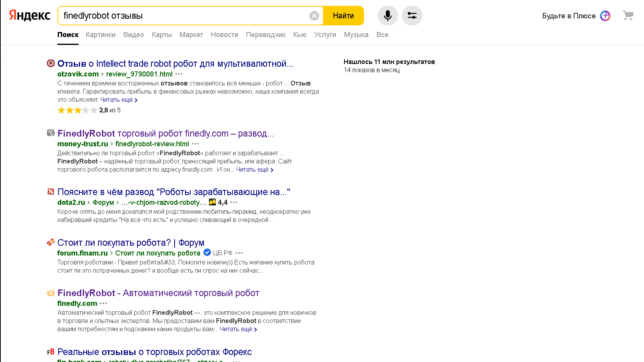Open the Услуги tab
644x362 pixels.
click(325, 35)
